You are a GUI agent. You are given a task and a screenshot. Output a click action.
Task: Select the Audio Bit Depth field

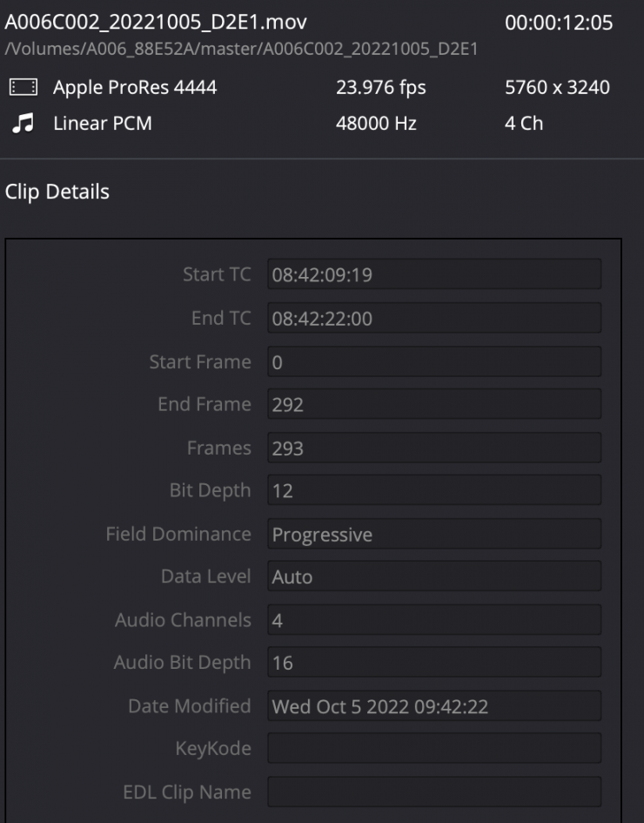(x=433, y=663)
